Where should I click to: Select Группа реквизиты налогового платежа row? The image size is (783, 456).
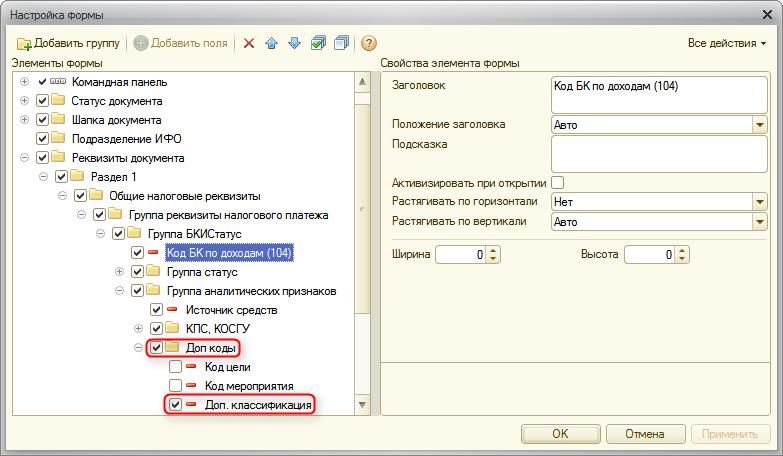click(229, 215)
